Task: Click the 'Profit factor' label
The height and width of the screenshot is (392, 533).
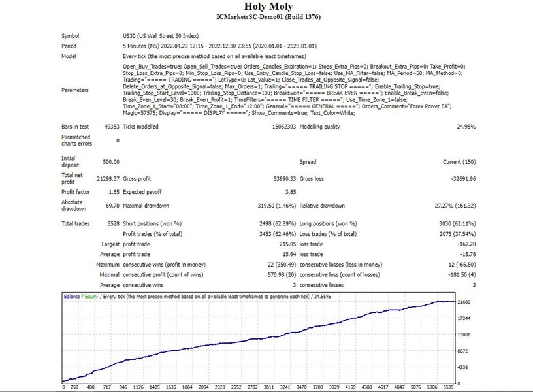Action: pyautogui.click(x=76, y=191)
